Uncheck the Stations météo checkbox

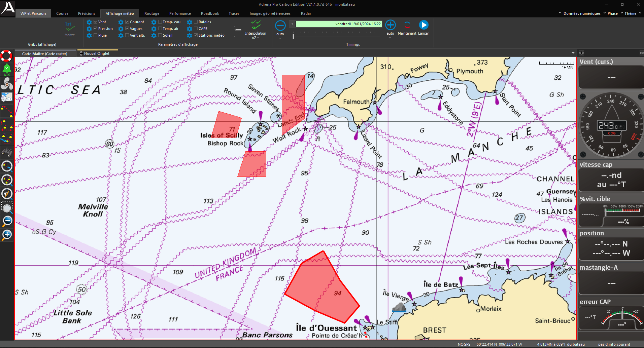click(196, 35)
